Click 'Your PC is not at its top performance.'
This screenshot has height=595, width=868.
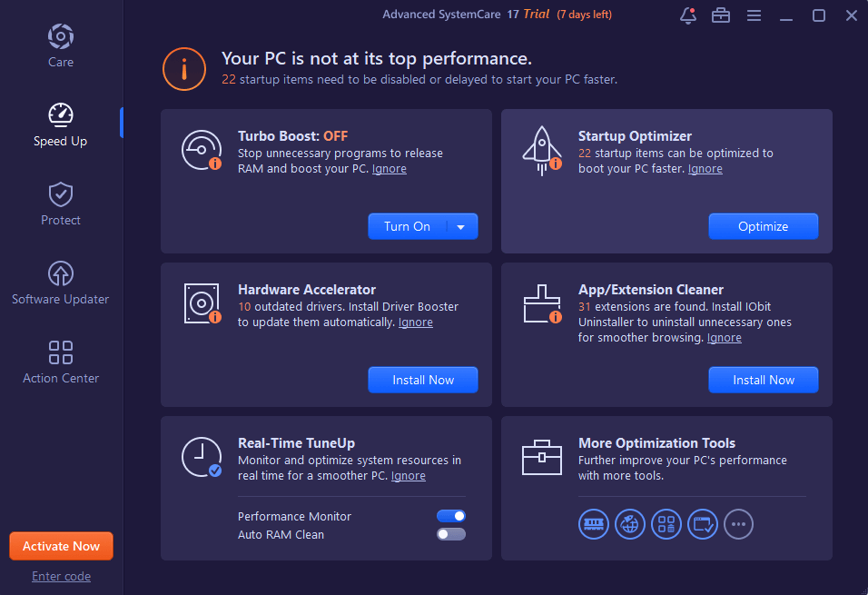[x=377, y=59]
